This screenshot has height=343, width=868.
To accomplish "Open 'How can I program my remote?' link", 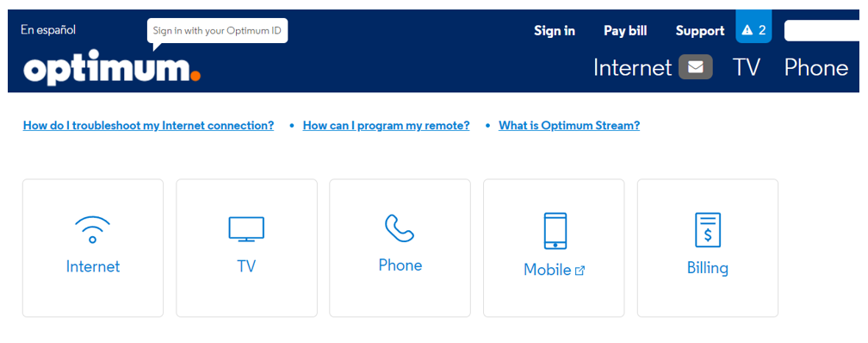I will click(386, 125).
